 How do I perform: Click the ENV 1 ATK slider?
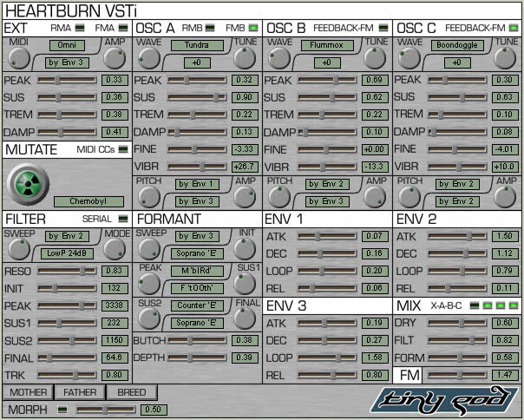[327, 236]
